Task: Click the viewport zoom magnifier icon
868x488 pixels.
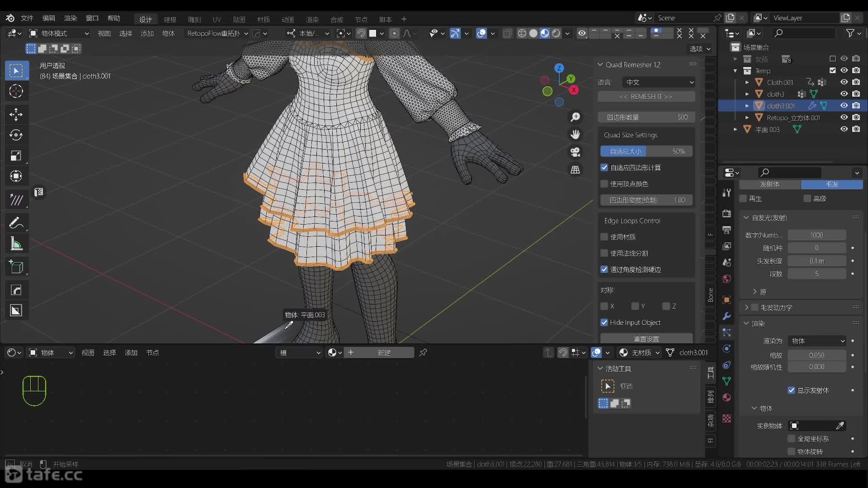Action: (x=576, y=117)
